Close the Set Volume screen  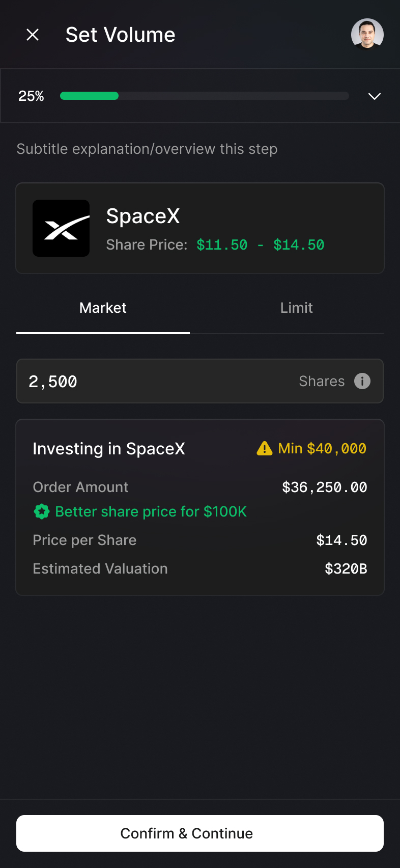point(33,35)
